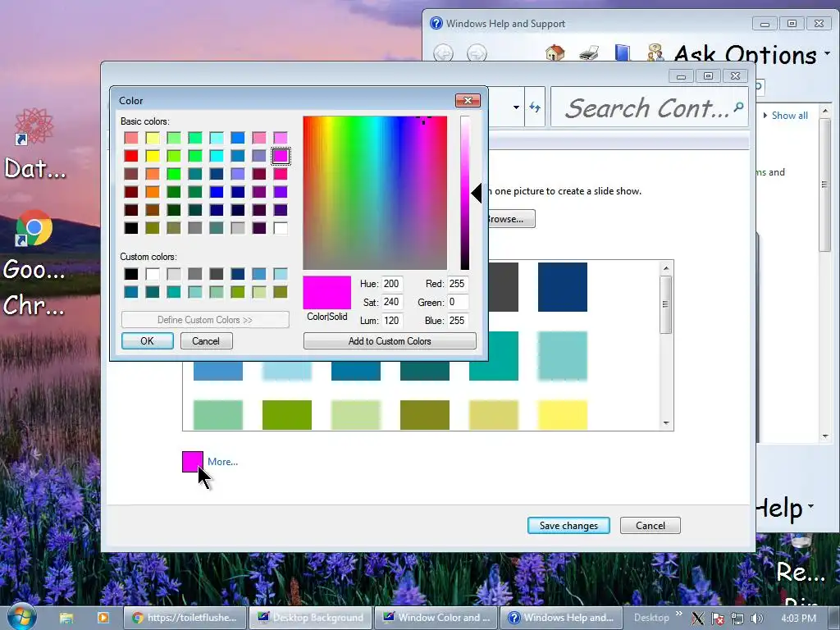Click the search magnifier in Search Control Panel

tap(739, 107)
